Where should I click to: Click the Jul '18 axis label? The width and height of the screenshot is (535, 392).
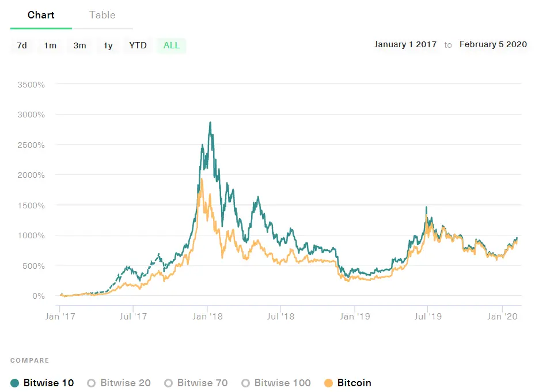click(280, 316)
